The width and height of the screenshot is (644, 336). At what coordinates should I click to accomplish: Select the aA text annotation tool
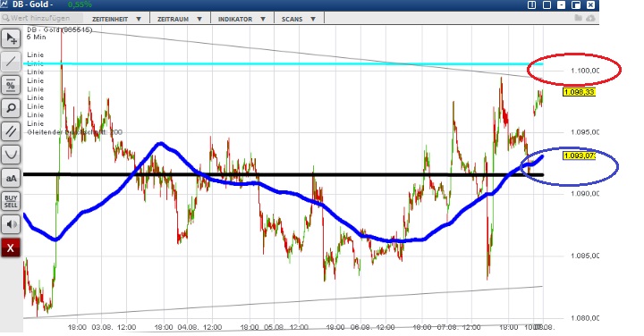point(11,178)
